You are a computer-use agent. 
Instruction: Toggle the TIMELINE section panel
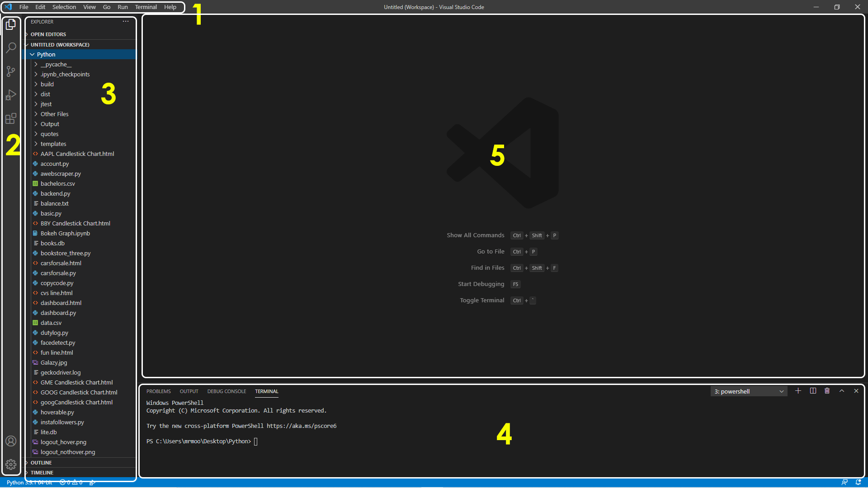pyautogui.click(x=42, y=473)
